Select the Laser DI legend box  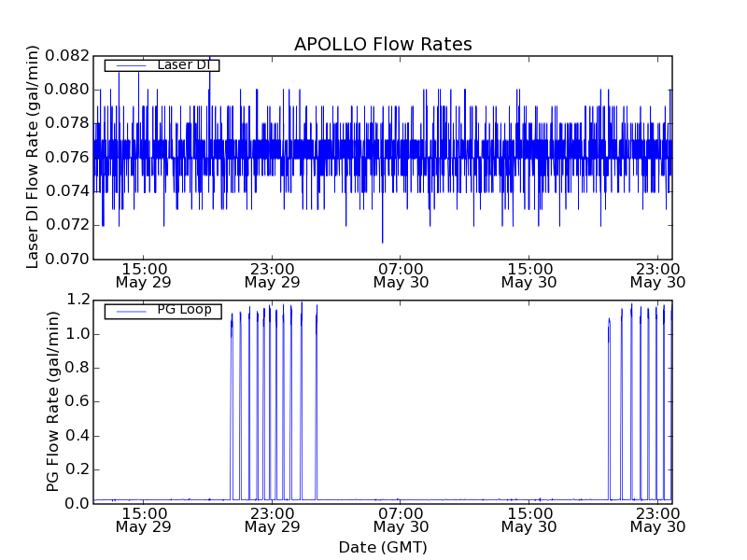click(162, 65)
